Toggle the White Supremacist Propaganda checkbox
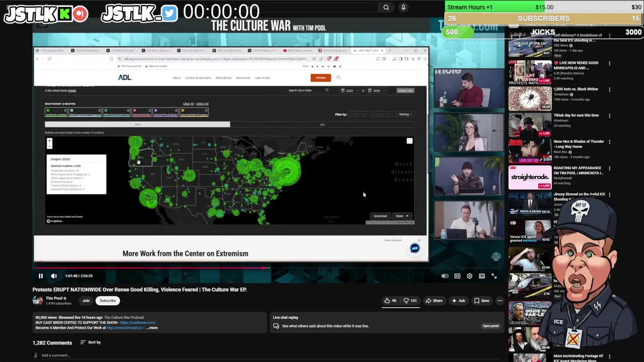 [71, 111]
